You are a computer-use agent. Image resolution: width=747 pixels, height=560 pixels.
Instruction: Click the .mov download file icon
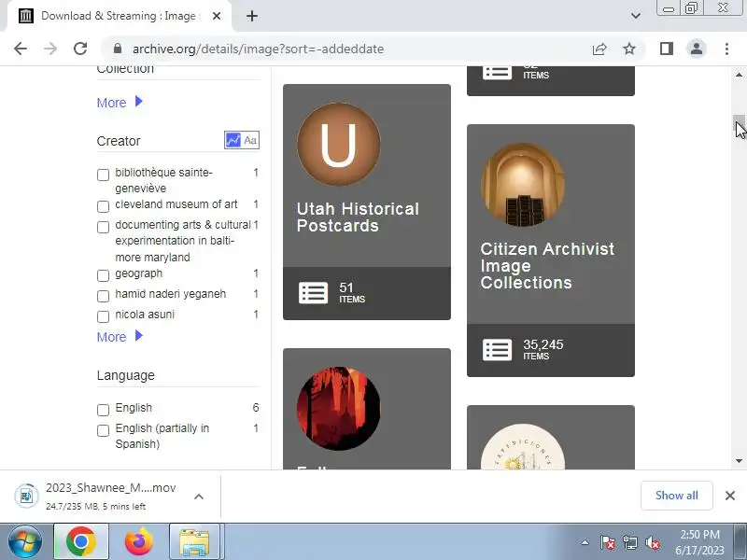pos(26,496)
